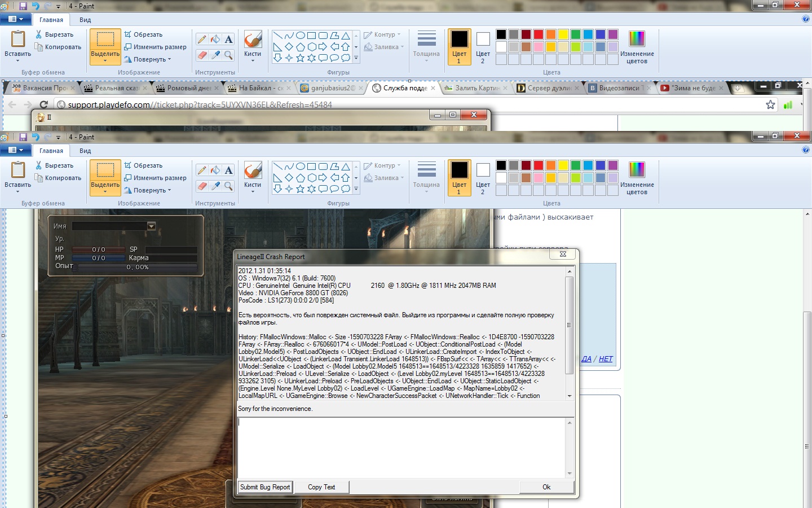Select the Magnifier tool in the lower Paint ribbon
Viewport: 812px width, 508px height.
[x=228, y=186]
